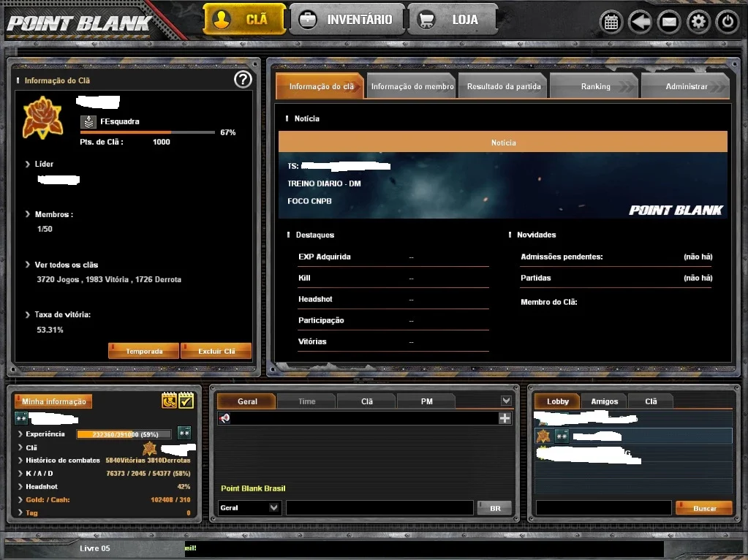Toggle the checkmark mission icon in Minha informação

tap(186, 401)
